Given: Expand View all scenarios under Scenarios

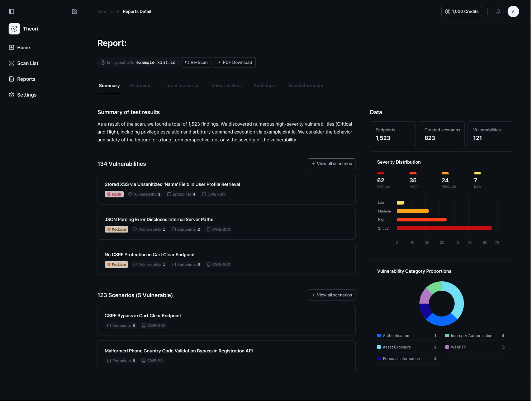Looking at the screenshot, I should [331, 295].
